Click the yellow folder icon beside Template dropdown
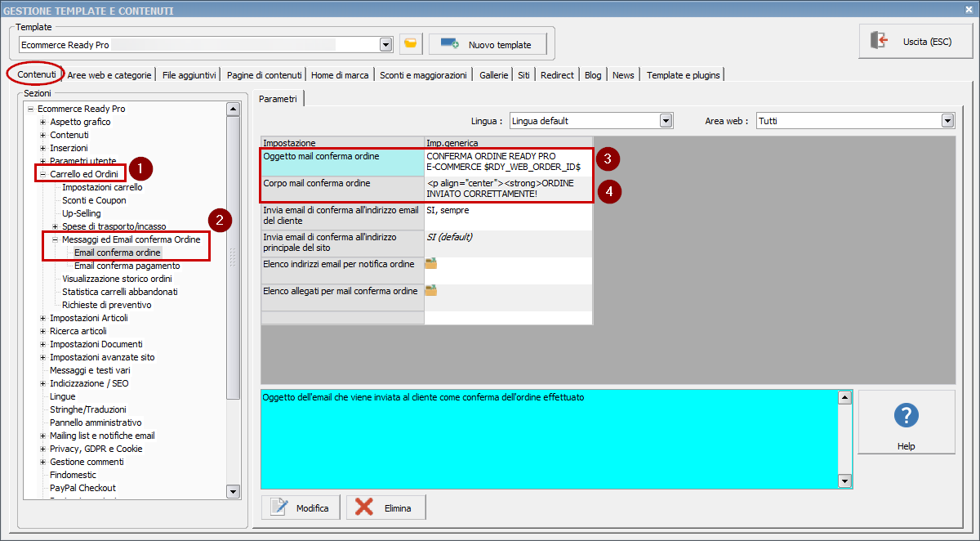Viewport: 980px width, 541px height. (411, 44)
